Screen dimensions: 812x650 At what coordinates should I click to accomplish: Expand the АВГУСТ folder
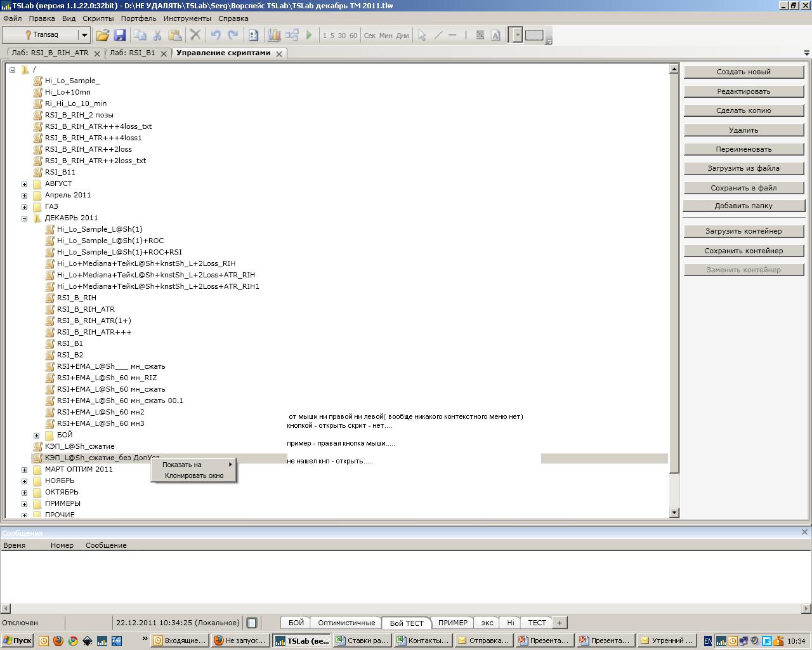pyautogui.click(x=25, y=184)
